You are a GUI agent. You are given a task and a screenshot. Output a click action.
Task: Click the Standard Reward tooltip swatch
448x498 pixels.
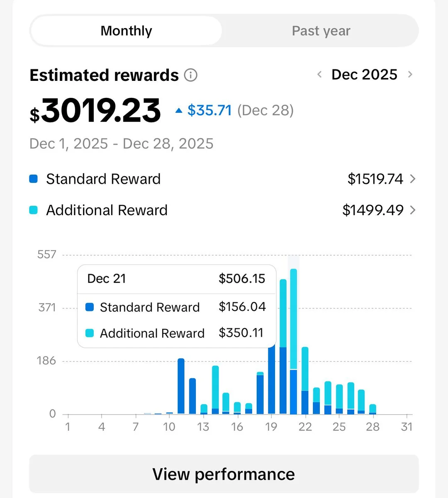pos(90,307)
